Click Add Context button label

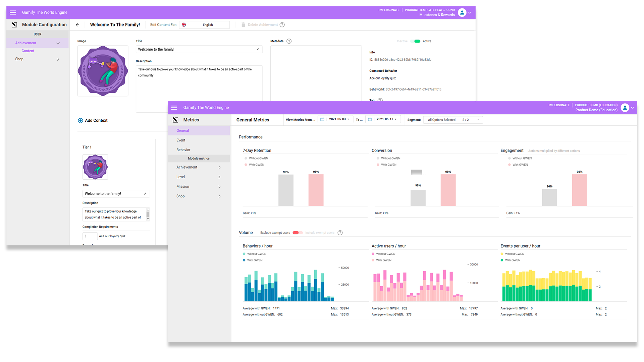coord(96,121)
